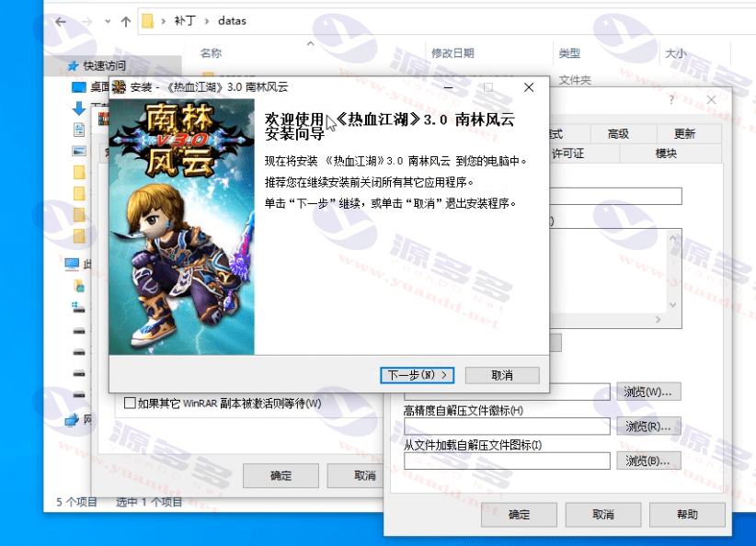Screen dimensions: 756x546
Task: Click the Quick Access star icon
Action: point(74,65)
